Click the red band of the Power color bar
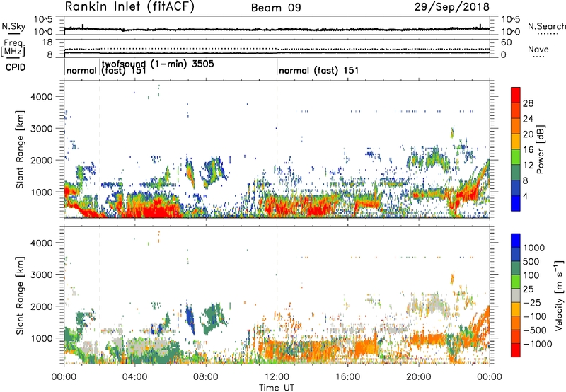Image resolution: width=566 pixels, height=392 pixels. pos(516,93)
